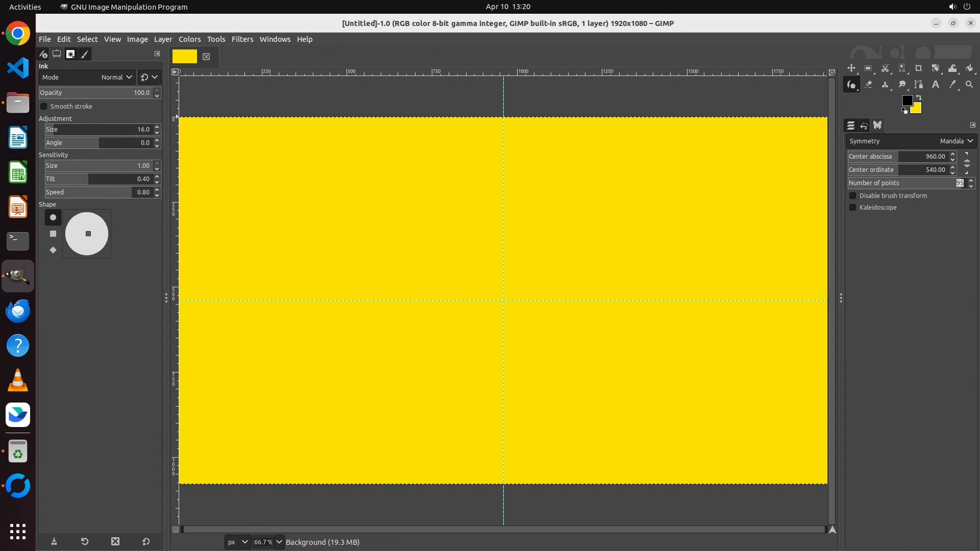This screenshot has height=551, width=980.
Task: Select the Color Picker eyedropper tool
Action: (x=952, y=85)
